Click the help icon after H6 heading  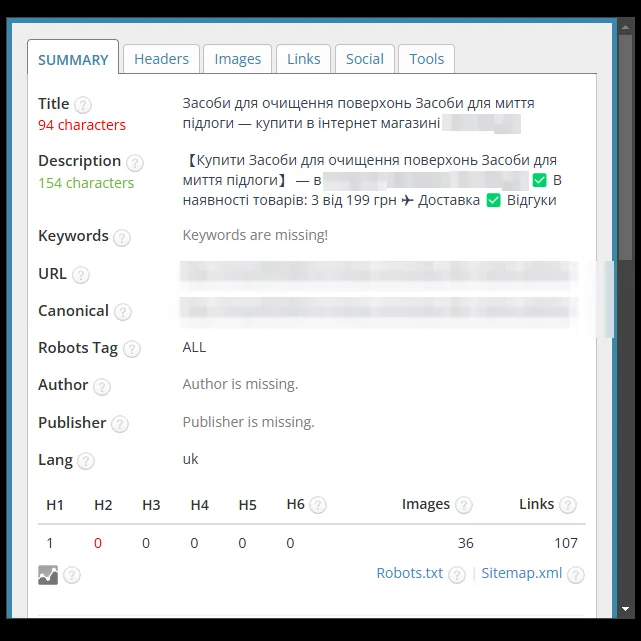click(x=318, y=505)
